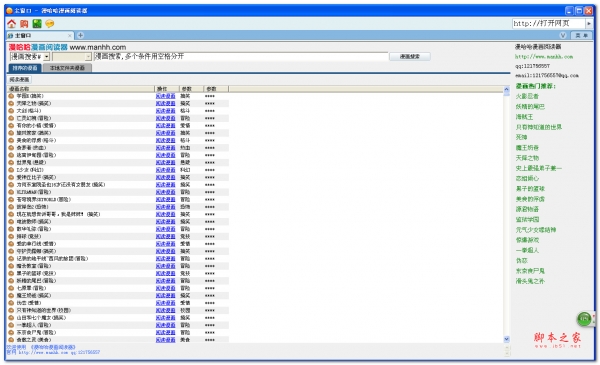Viewport: 600px width, 365px height.
Task: Click the go arrow beside URL field
Action: point(589,24)
